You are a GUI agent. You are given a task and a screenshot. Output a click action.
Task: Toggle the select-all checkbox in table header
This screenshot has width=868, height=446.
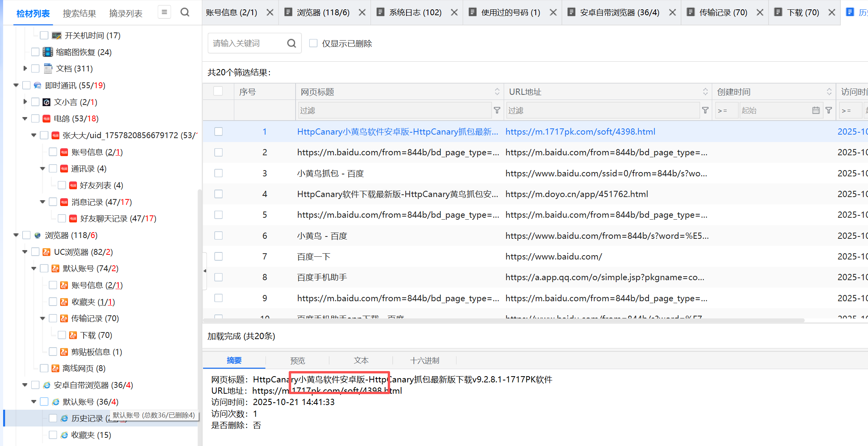pos(218,91)
